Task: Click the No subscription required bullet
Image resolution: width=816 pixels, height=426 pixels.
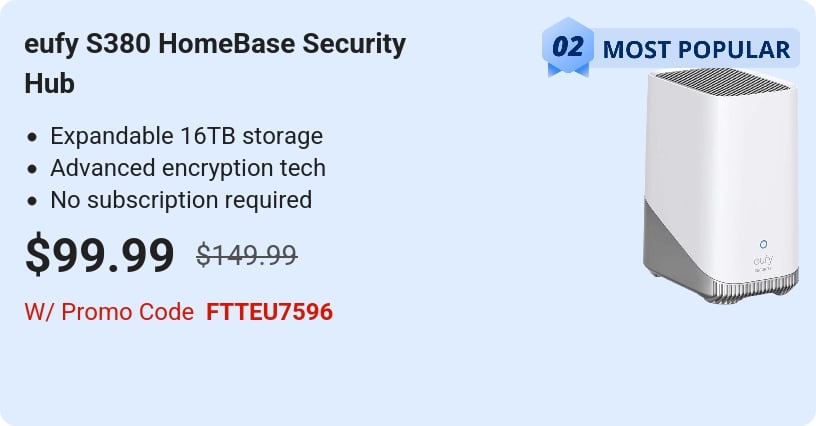Action: (x=181, y=200)
